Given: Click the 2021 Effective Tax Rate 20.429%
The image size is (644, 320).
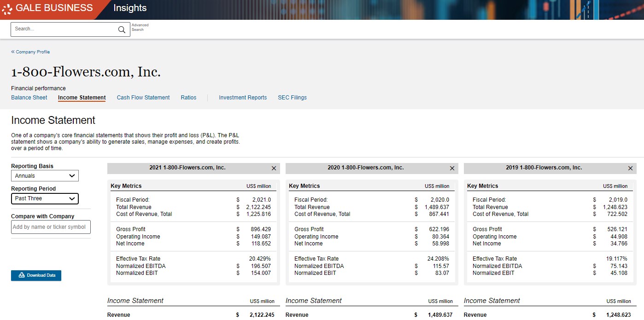Looking at the screenshot, I should [x=260, y=259].
